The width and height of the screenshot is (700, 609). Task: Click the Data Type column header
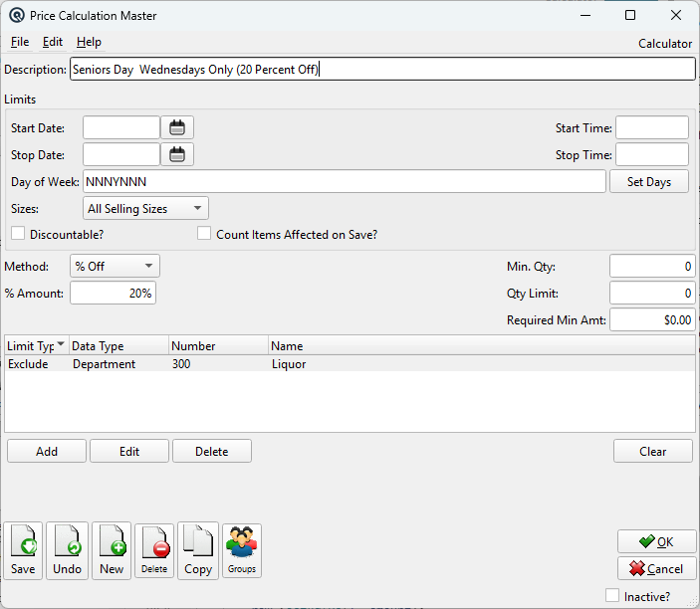click(x=118, y=345)
